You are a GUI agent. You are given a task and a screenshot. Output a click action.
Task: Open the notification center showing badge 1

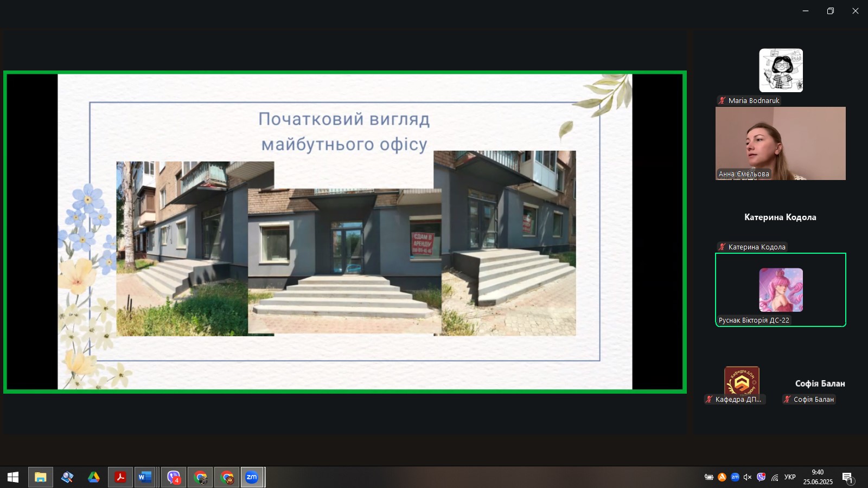(848, 478)
